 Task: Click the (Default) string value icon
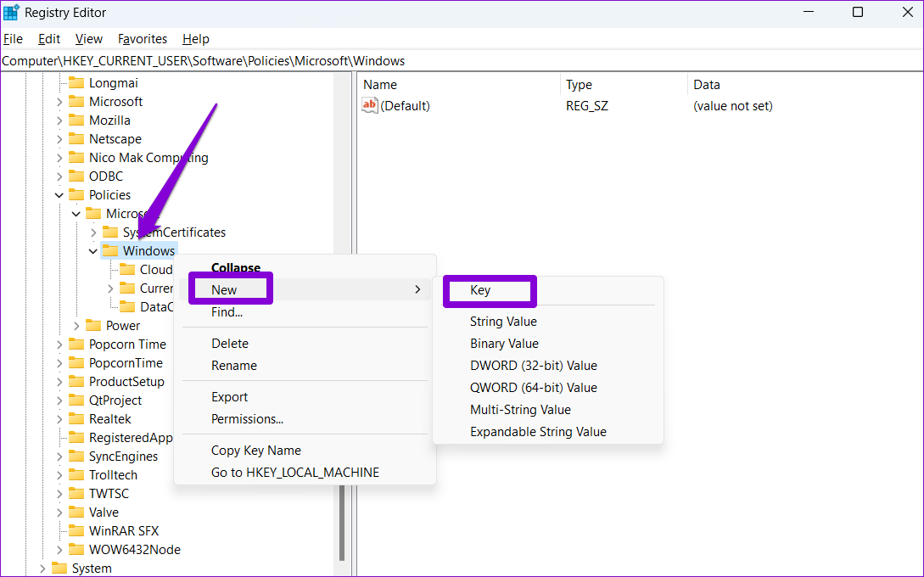click(369, 106)
